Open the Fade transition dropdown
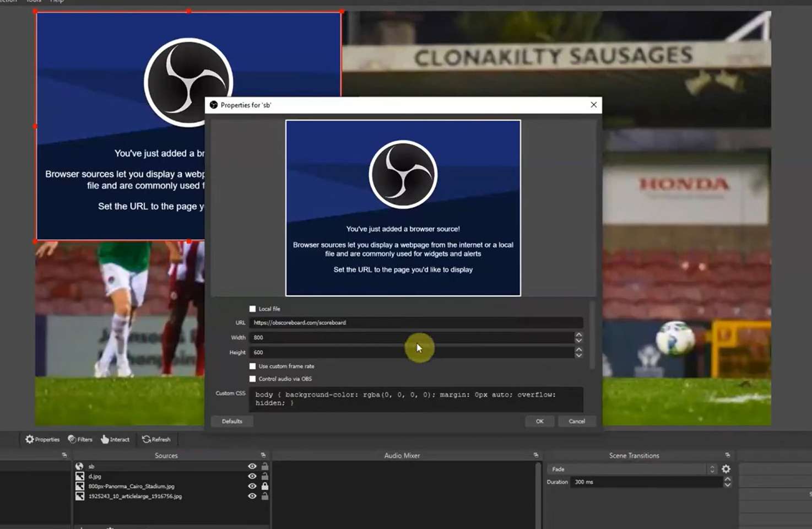The width and height of the screenshot is (812, 529). tap(633, 469)
